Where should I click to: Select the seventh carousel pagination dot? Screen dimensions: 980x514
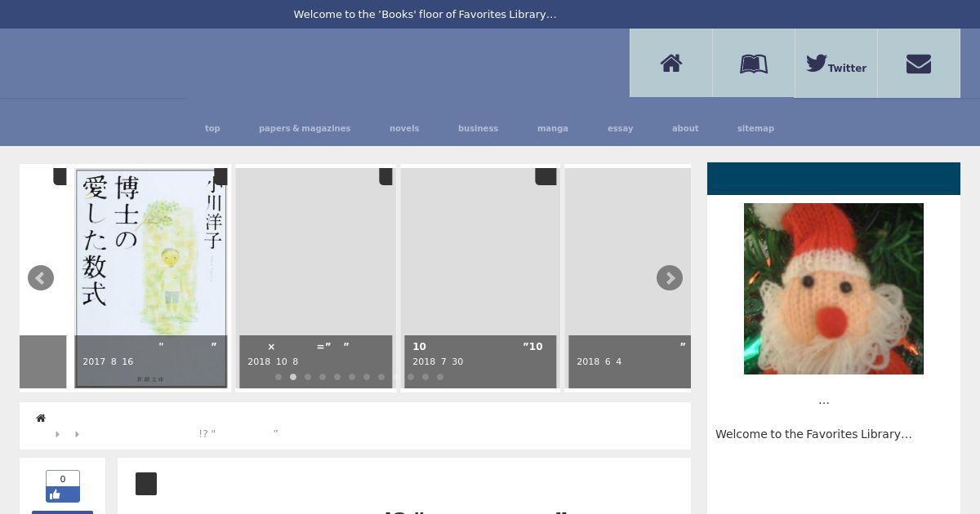click(x=367, y=377)
